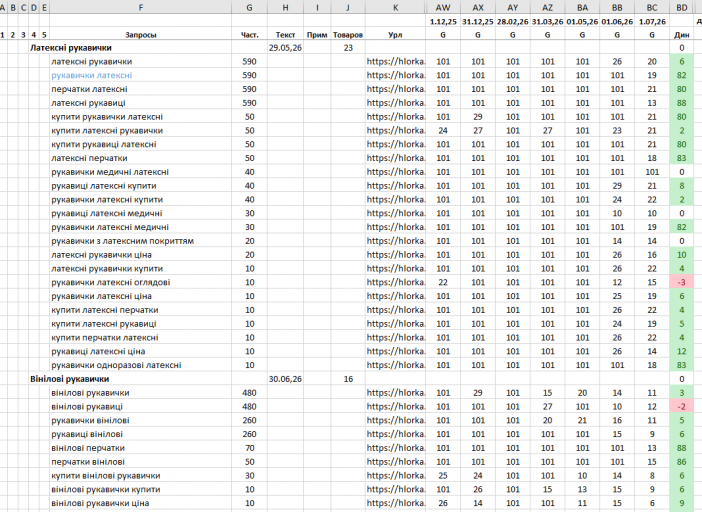Select query 'рукавиці латексні ціна'
The height and width of the screenshot is (512, 702).
point(98,351)
